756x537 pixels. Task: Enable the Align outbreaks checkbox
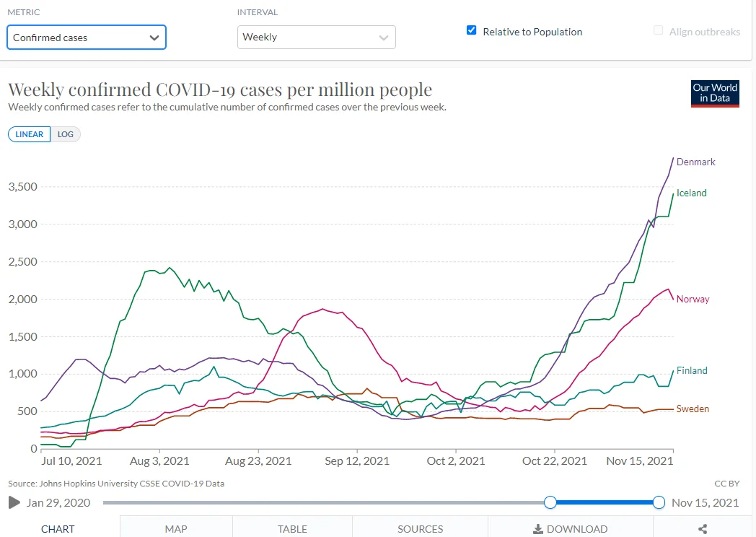point(658,31)
